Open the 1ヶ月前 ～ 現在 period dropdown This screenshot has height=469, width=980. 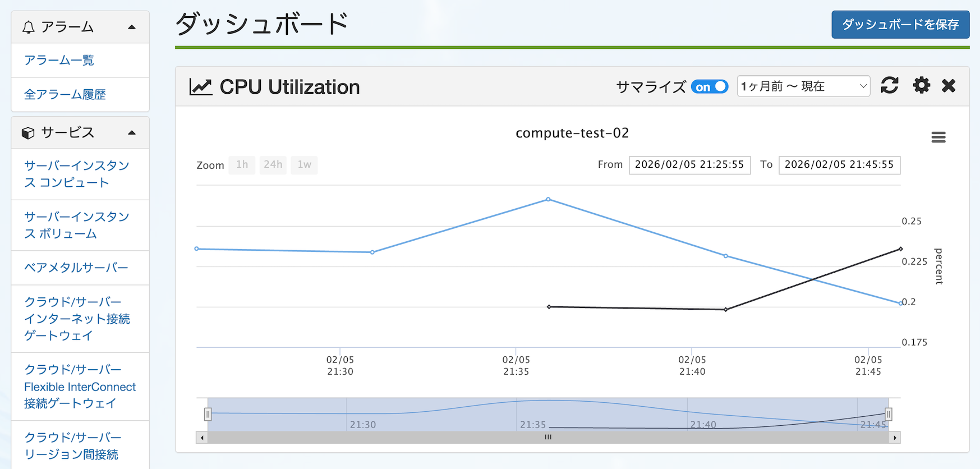tap(803, 86)
